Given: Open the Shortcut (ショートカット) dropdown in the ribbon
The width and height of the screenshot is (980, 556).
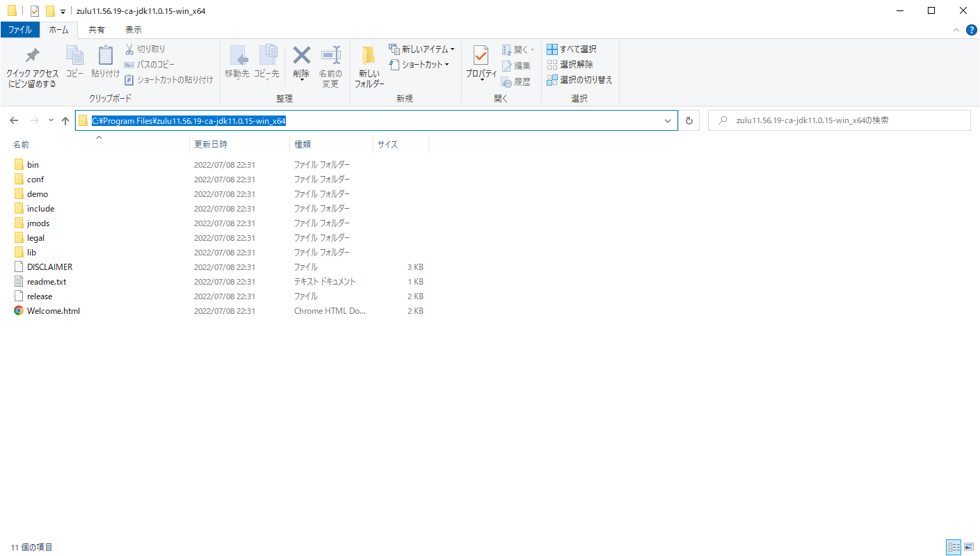Looking at the screenshot, I should pos(419,65).
